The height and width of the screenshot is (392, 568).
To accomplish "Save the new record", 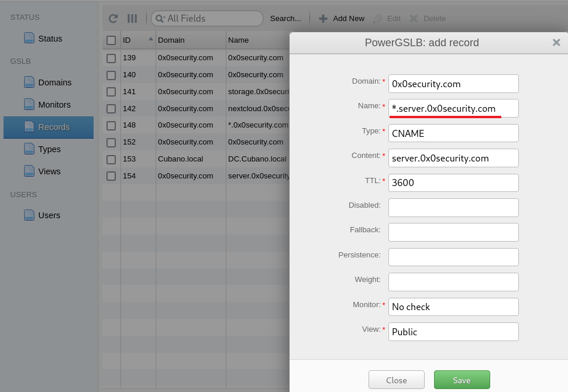I will tap(462, 380).
